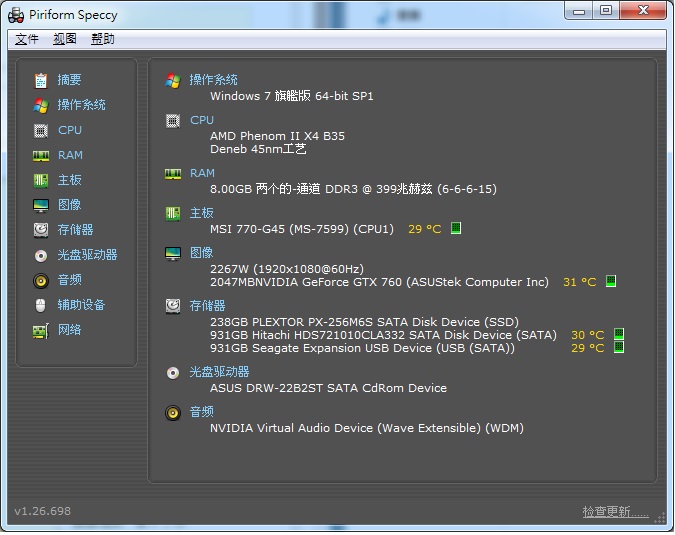The height and width of the screenshot is (535, 675).
Task: Click the Hitachi HDS721010CLA332 disk line
Action: (383, 335)
